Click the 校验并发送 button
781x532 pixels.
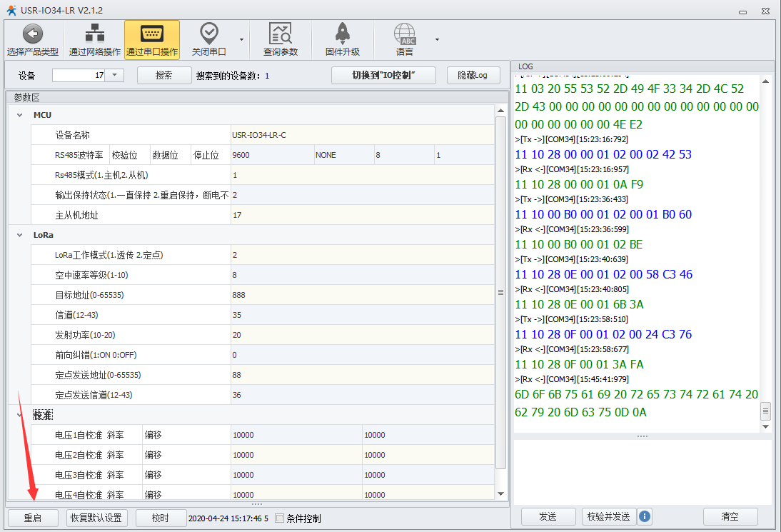[609, 516]
